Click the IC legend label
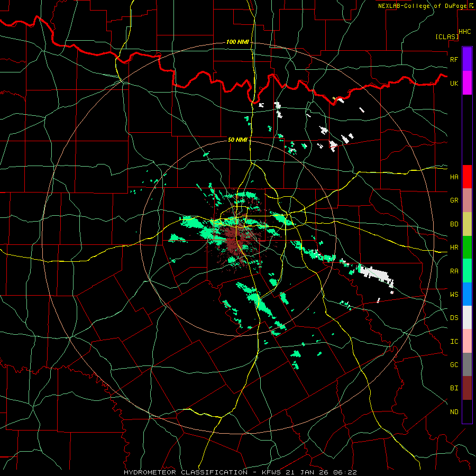Viewport: 476px width, 476px height. pyautogui.click(x=454, y=341)
